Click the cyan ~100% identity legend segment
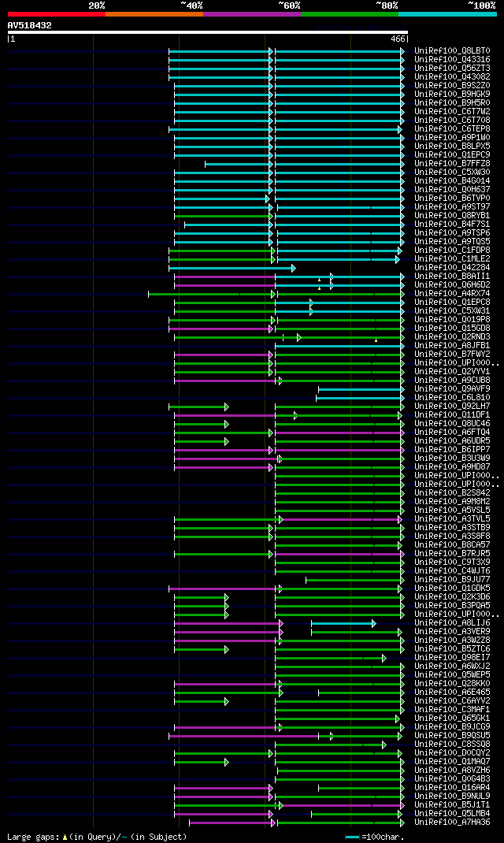 click(447, 13)
